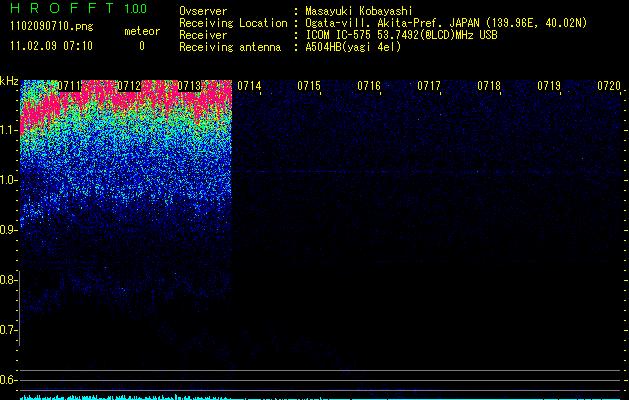Click the 0715 time marker
The height and width of the screenshot is (400, 629).
click(x=309, y=86)
